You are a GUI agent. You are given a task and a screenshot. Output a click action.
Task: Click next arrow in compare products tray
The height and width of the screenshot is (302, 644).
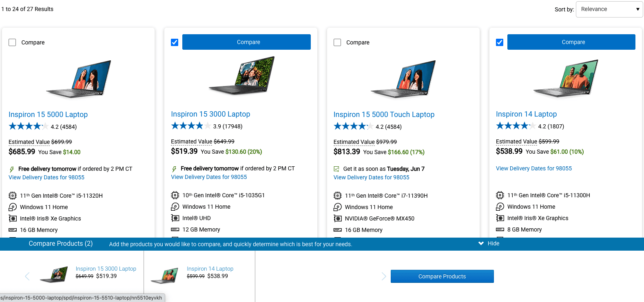point(383,276)
